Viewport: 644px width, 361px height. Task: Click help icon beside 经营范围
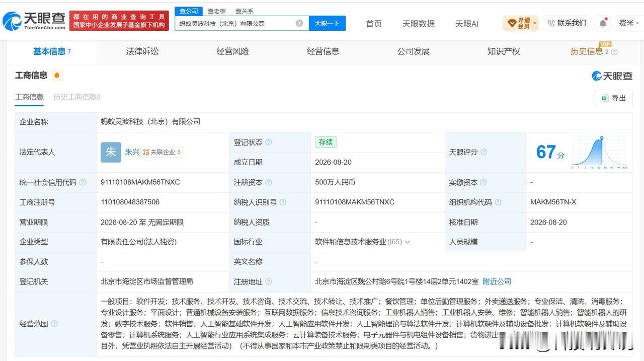54,324
